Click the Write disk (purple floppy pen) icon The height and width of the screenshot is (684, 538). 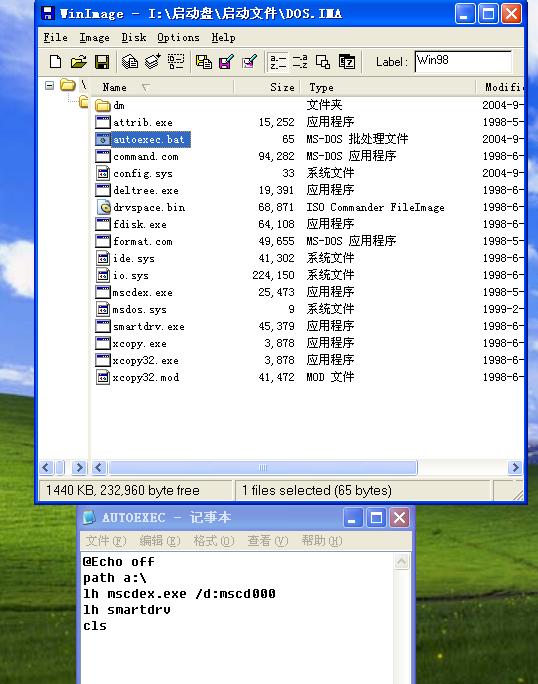[x=226, y=62]
